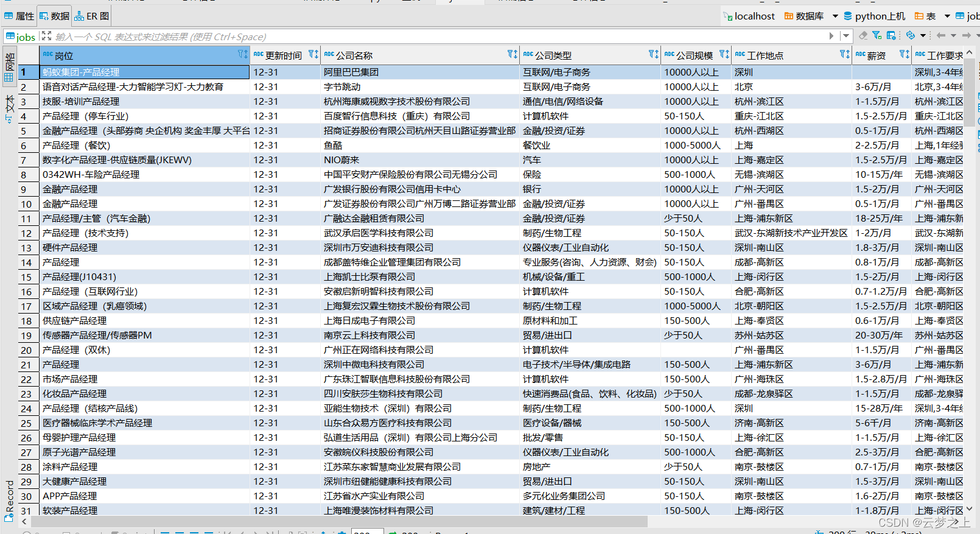Select cell 医疗器械临床学术产品经理

tap(145, 423)
